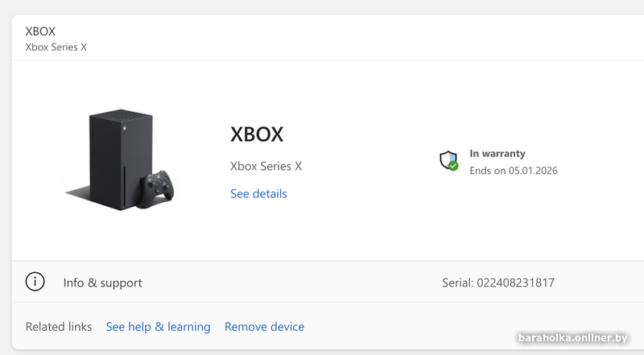Click the baraholka.onliner.by watermark
Screen dimensions: 644x355
(x=572, y=338)
